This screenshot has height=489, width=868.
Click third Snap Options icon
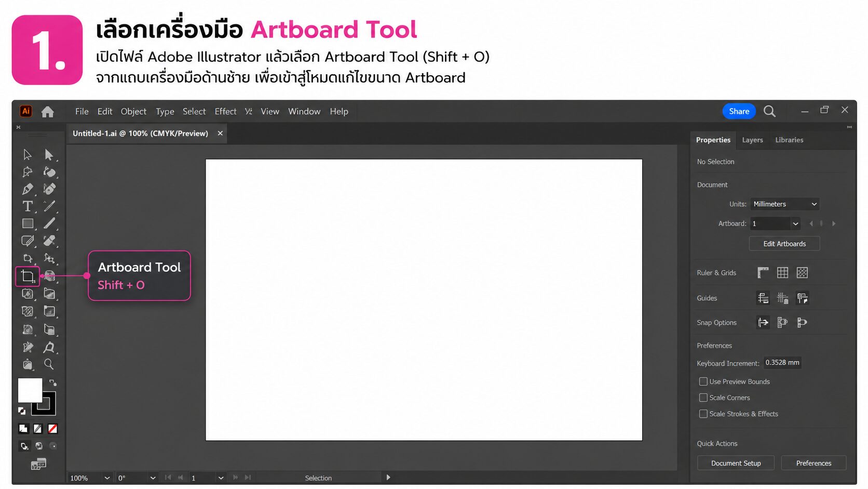802,323
